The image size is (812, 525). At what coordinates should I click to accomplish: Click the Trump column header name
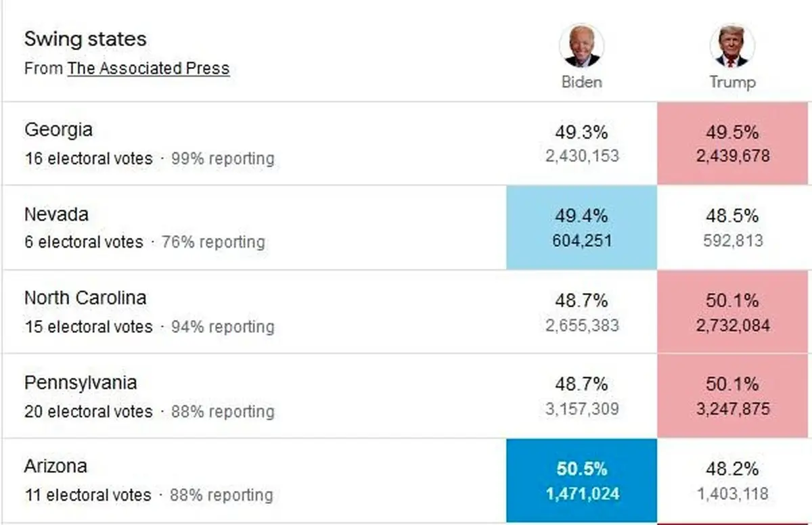(732, 83)
